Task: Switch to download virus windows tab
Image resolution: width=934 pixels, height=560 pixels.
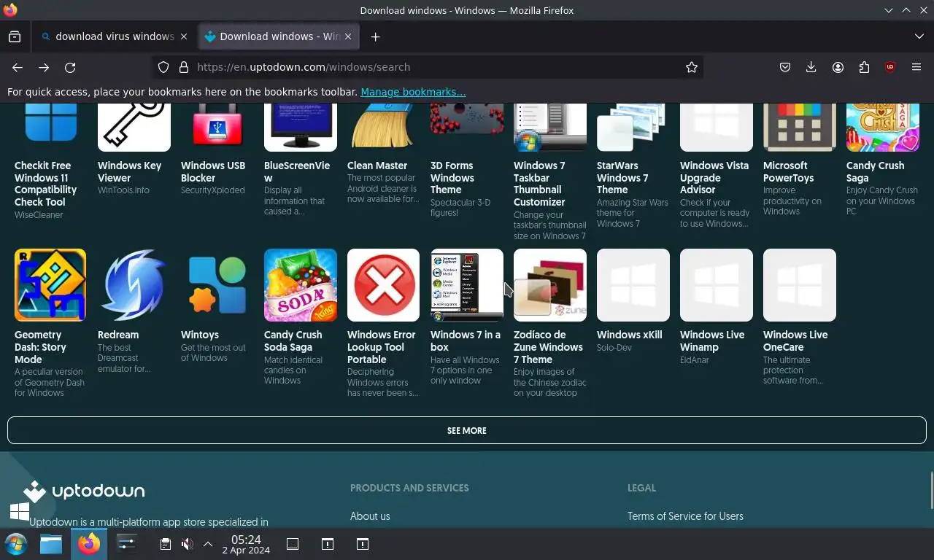Action: tap(115, 36)
